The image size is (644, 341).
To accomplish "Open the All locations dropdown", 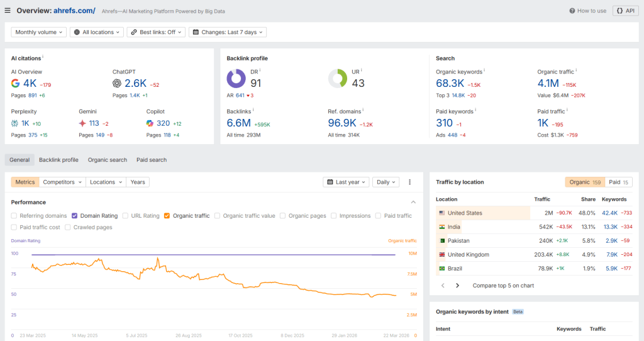I will [x=96, y=32].
